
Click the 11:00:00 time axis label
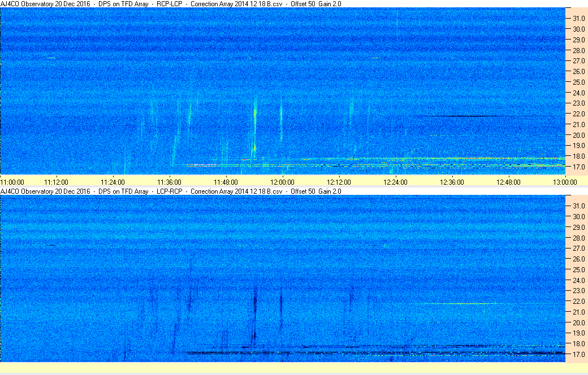click(12, 182)
